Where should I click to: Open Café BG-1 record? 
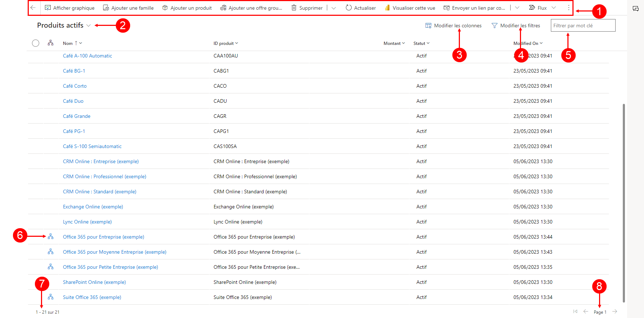pyautogui.click(x=74, y=71)
